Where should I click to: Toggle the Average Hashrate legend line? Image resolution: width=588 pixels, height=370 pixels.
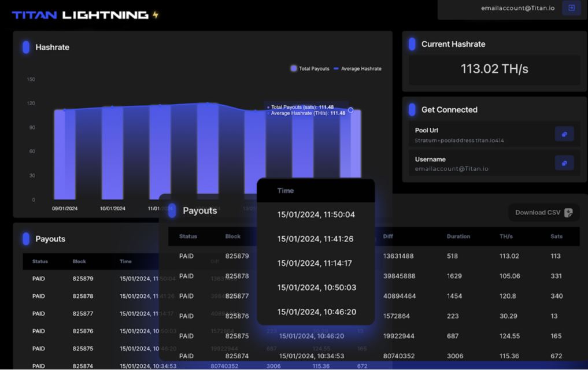point(336,69)
